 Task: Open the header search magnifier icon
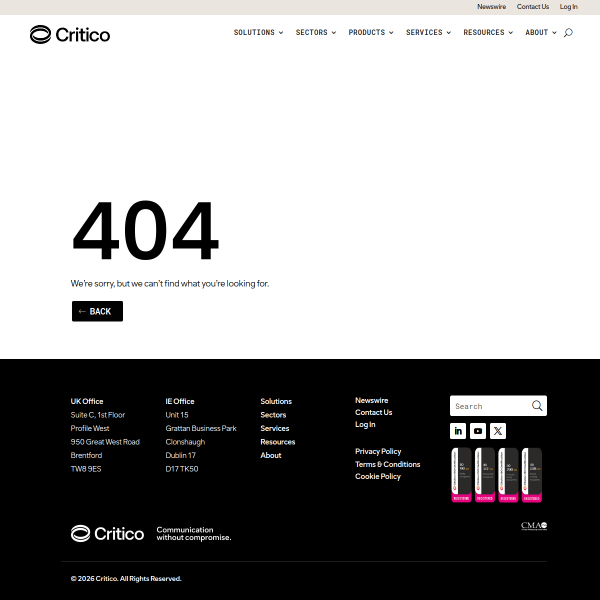(568, 33)
